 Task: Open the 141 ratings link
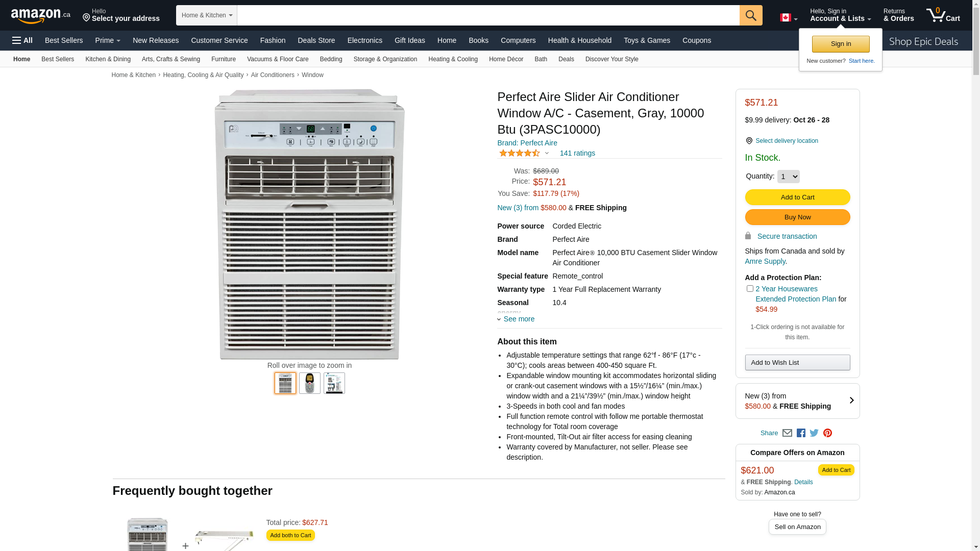pos(577,153)
